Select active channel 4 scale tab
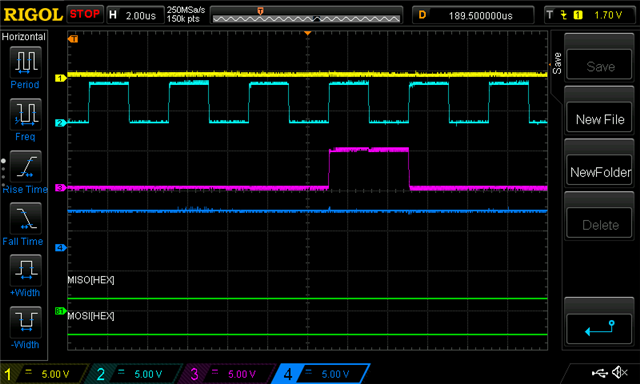 click(x=322, y=374)
